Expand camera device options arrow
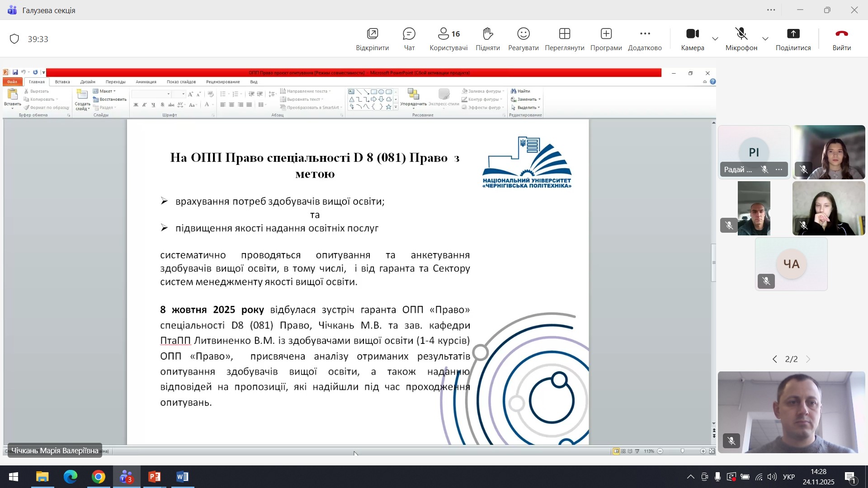The height and width of the screenshot is (488, 868). point(715,39)
